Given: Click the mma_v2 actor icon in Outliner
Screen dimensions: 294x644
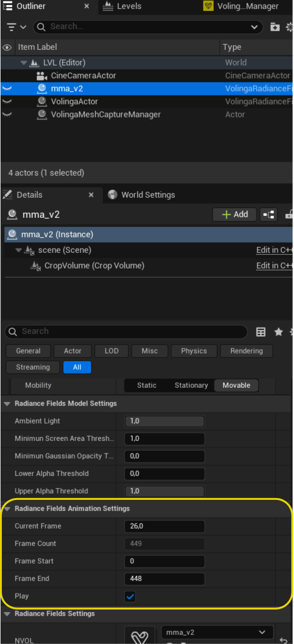Looking at the screenshot, I should 41,88.
